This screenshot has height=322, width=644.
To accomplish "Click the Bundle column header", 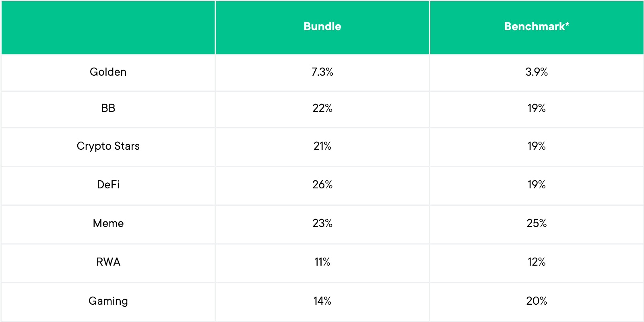I will [x=322, y=27].
